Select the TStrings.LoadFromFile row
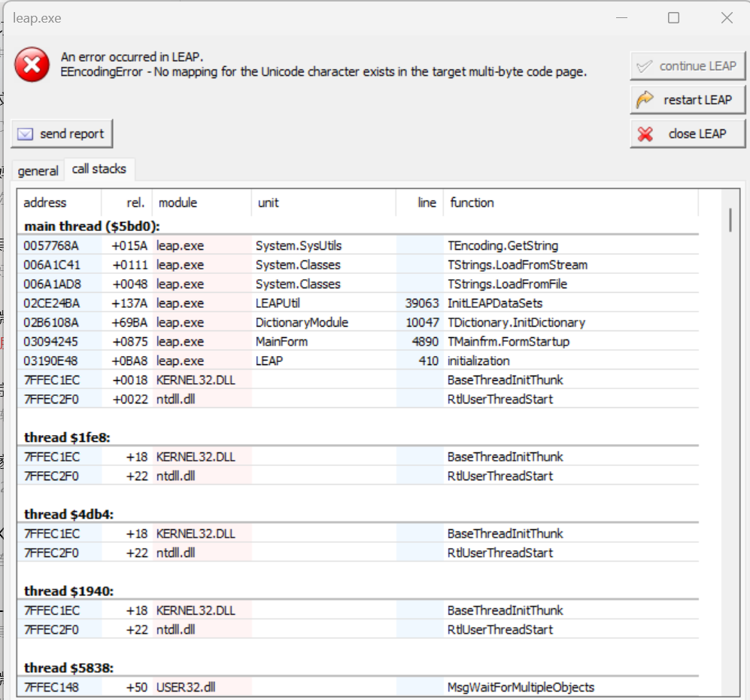The width and height of the screenshot is (750, 700). tap(358, 284)
